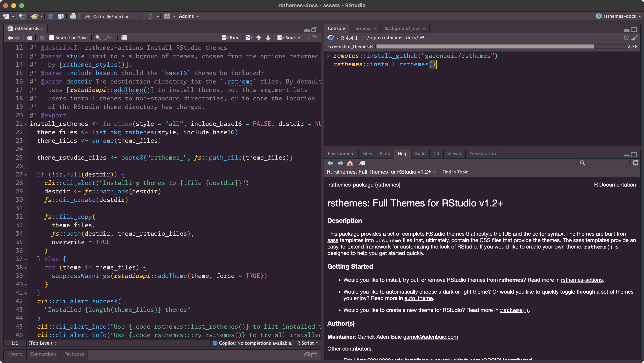The image size is (644, 363).
Task: Click the clear console broom icon
Action: (635, 37)
